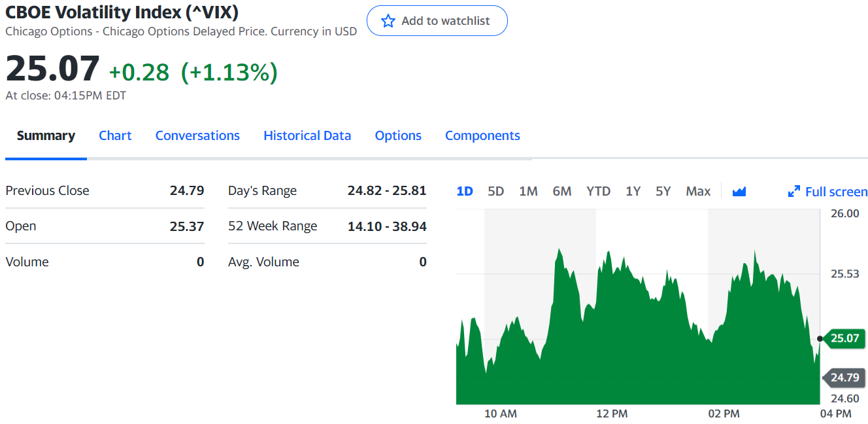The height and width of the screenshot is (424, 868).
Task: Select the 1D chart range
Action: point(465,191)
